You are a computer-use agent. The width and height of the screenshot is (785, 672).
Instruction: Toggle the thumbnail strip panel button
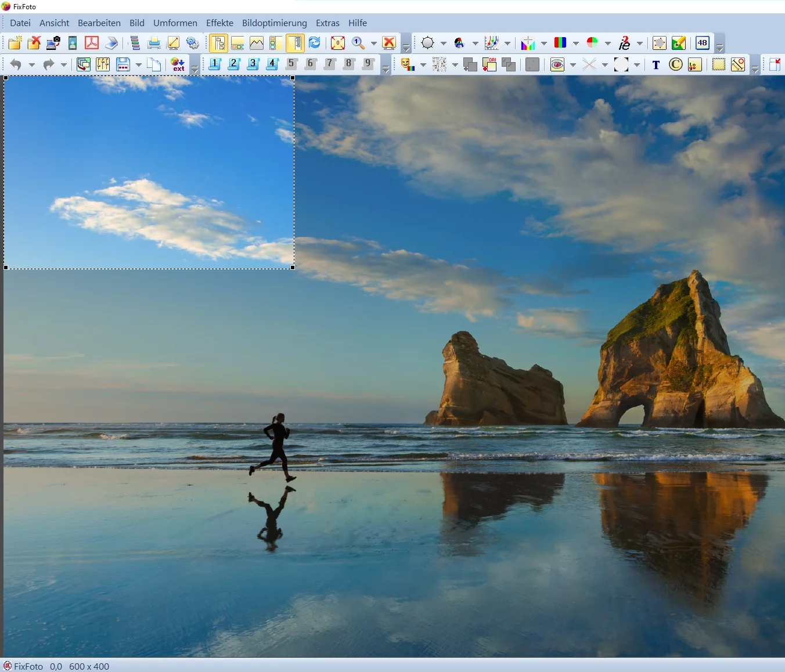pyautogui.click(x=237, y=43)
